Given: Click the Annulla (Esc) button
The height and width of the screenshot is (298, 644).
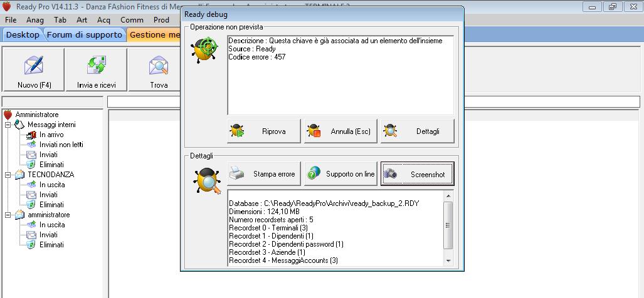Looking at the screenshot, I should point(340,131).
